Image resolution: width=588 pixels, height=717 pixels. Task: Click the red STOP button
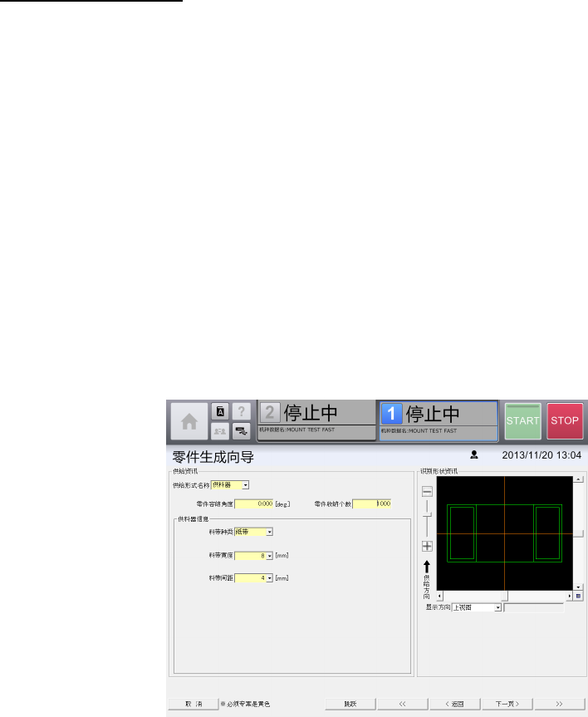[x=565, y=420]
